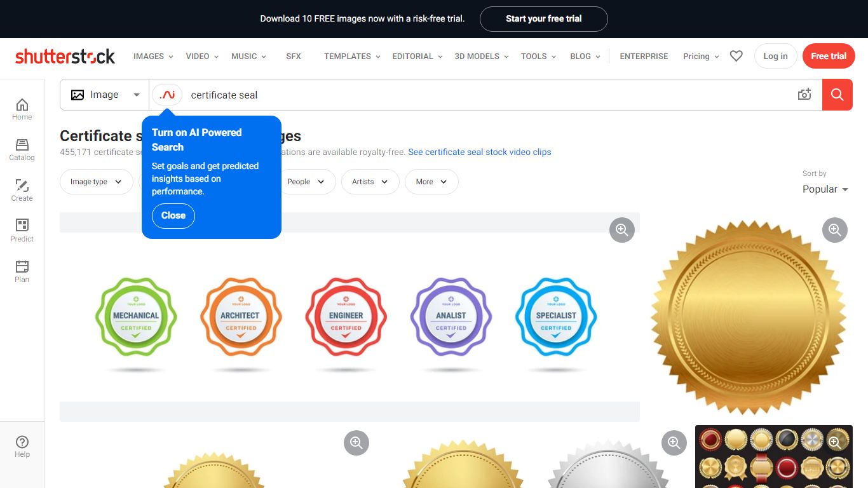Open the MUSIC menu
This screenshot has height=488, width=868.
[x=248, y=56]
